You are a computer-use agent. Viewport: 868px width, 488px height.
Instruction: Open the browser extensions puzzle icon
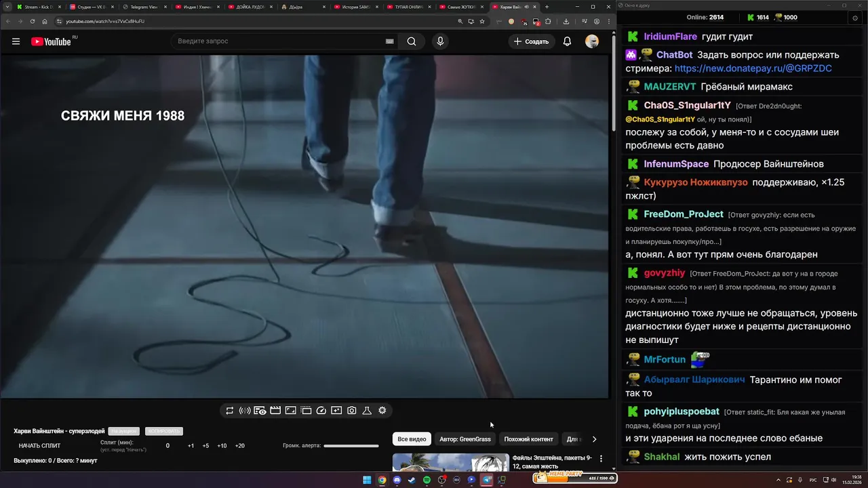548,21
